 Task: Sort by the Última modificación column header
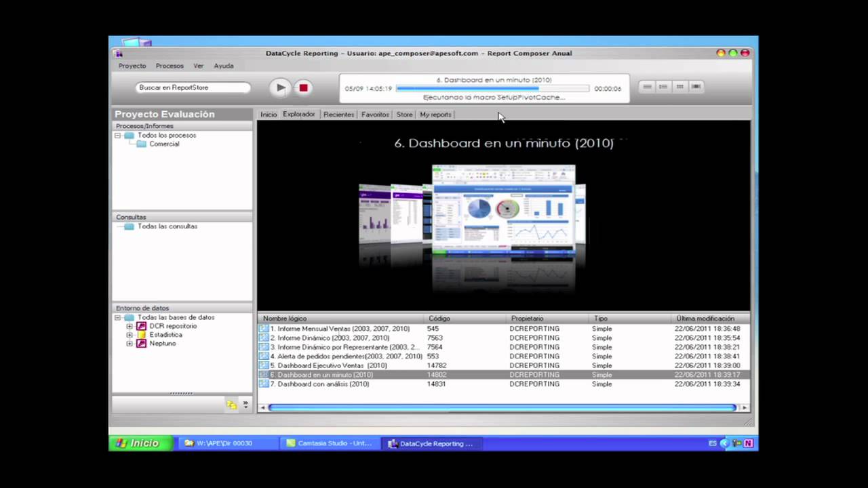pyautogui.click(x=710, y=319)
